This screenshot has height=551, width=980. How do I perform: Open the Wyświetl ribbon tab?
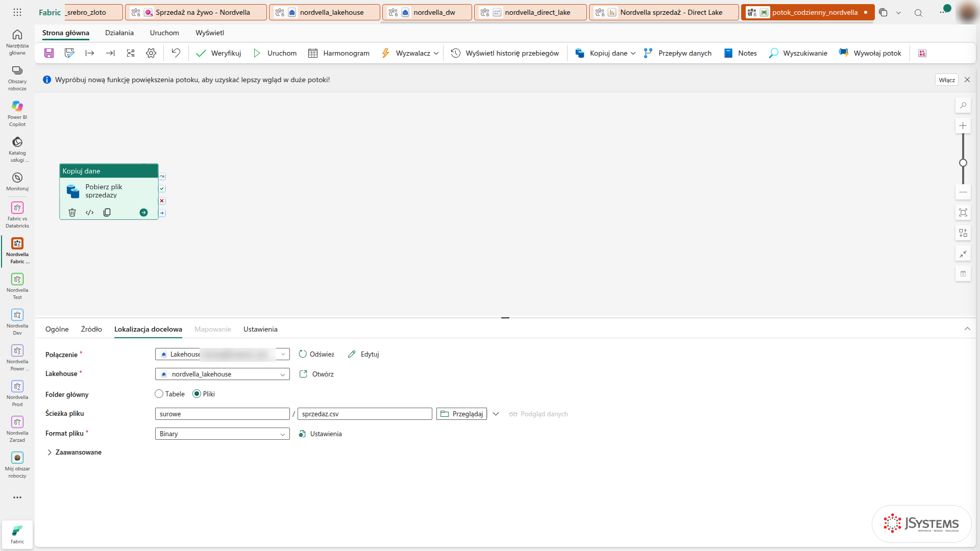tap(210, 33)
